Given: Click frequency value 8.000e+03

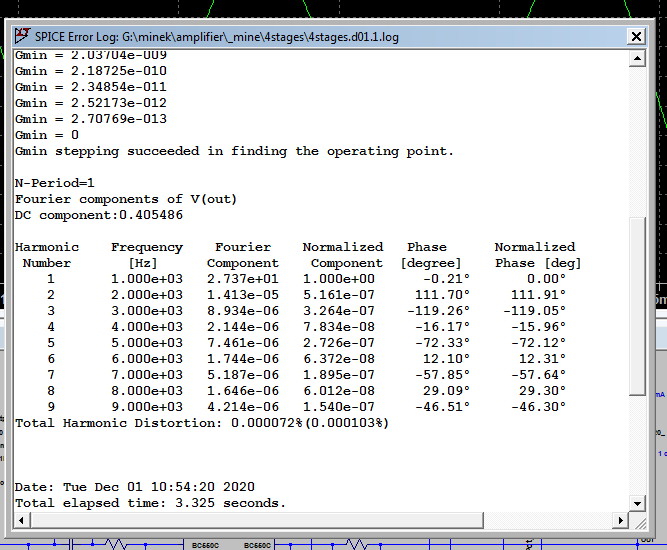Looking at the screenshot, I should pyautogui.click(x=147, y=391).
